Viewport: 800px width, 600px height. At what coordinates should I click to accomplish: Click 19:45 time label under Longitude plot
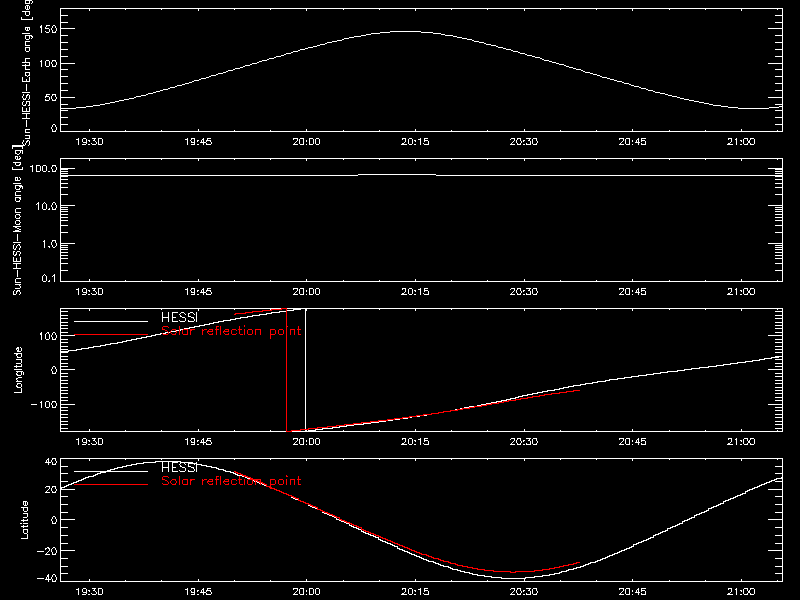198,442
